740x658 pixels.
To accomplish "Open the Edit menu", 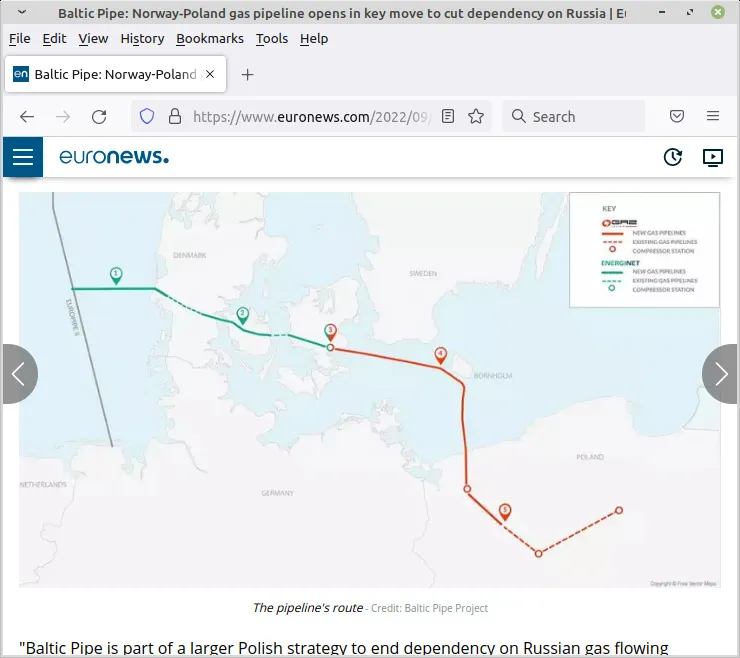I will tap(54, 39).
